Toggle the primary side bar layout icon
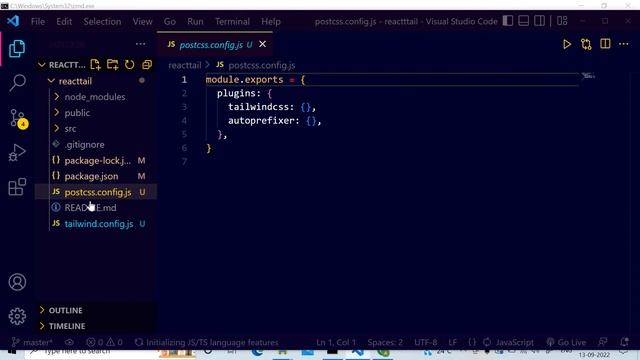640x360 pixels. pos(508,21)
